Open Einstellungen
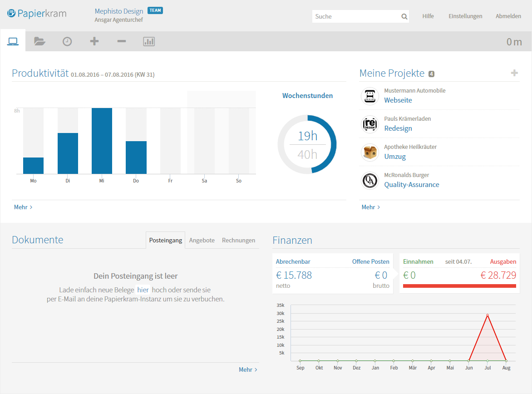532x394 pixels. [x=465, y=16]
